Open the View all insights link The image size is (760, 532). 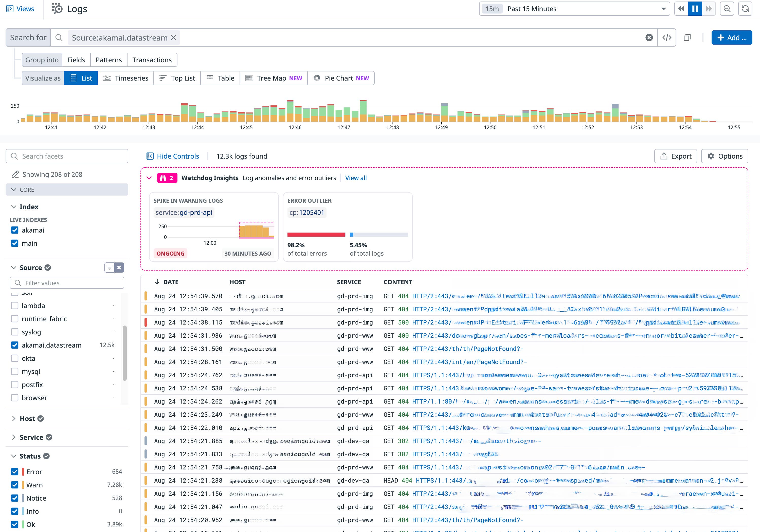356,178
